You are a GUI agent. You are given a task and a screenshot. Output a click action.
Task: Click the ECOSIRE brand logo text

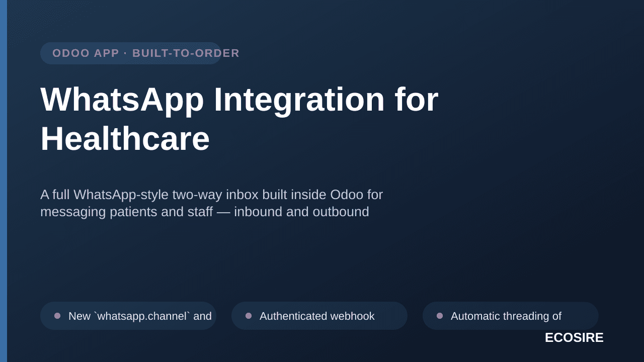574,338
